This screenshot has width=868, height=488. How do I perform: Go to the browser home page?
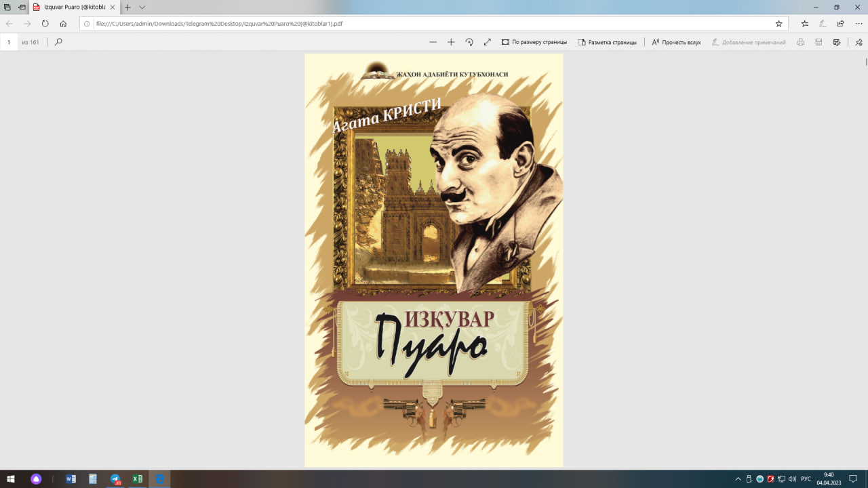[63, 24]
